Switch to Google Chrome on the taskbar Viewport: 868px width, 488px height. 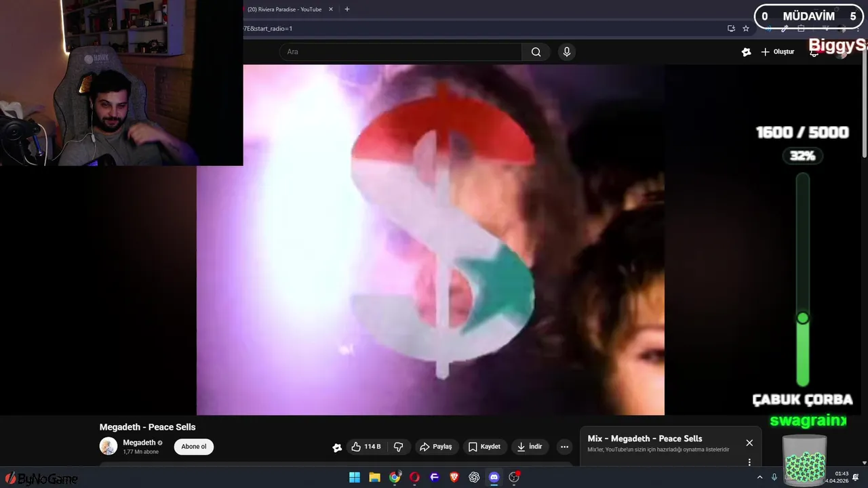click(395, 477)
